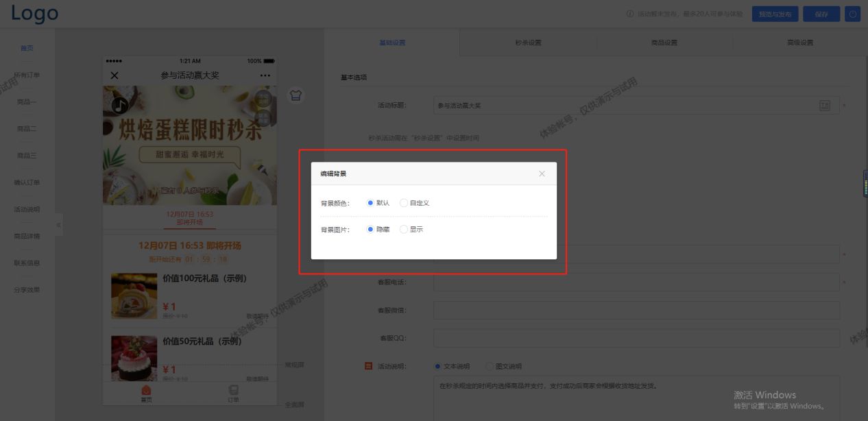Expand the vertical toolbar on right edge

click(865, 185)
